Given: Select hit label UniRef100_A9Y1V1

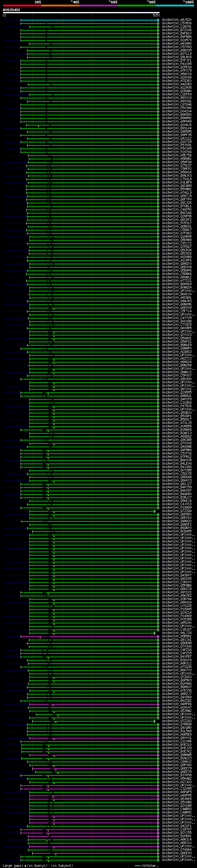Looking at the screenshot, I should point(177,592).
